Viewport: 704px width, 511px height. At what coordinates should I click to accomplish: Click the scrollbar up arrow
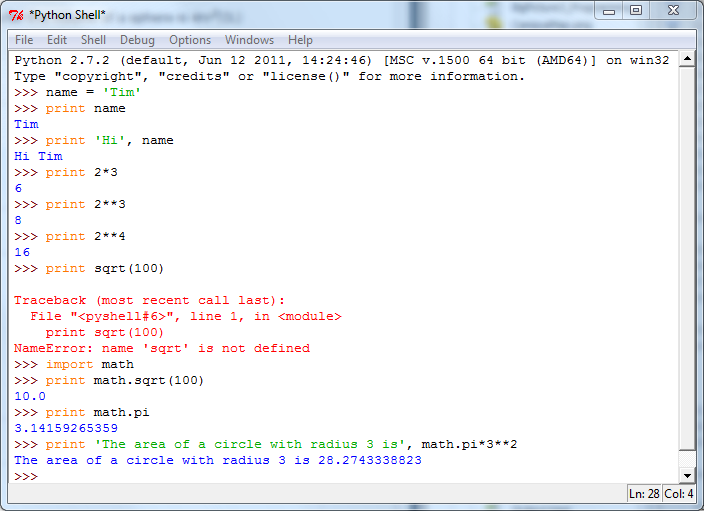click(687, 59)
